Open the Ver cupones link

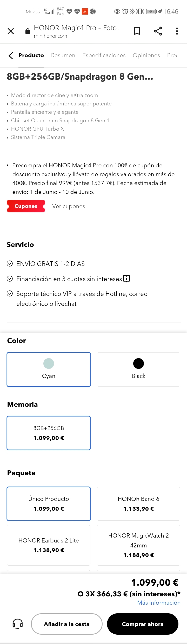click(68, 206)
